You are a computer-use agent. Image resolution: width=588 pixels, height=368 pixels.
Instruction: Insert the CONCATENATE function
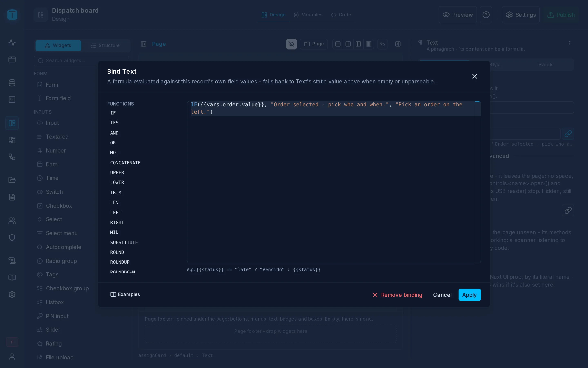(x=125, y=163)
